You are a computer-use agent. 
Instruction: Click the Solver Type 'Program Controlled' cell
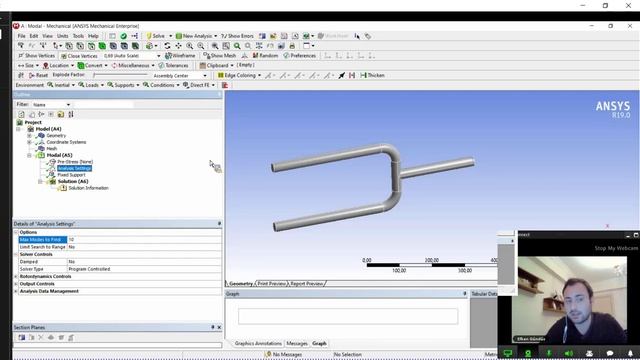click(144, 269)
